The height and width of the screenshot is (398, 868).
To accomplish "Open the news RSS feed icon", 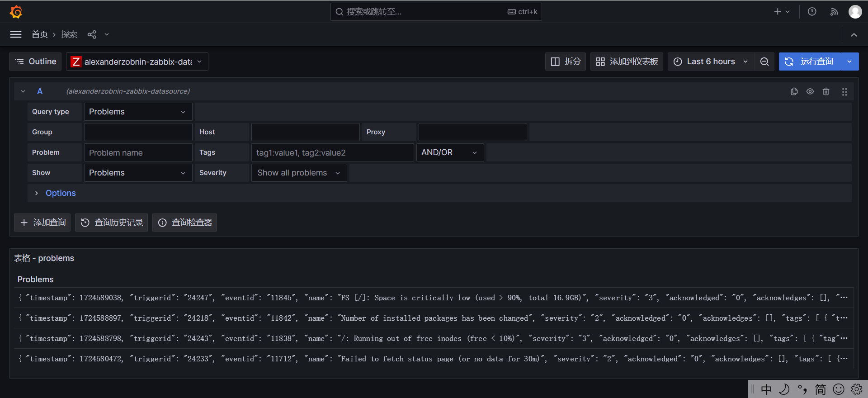I will (834, 12).
